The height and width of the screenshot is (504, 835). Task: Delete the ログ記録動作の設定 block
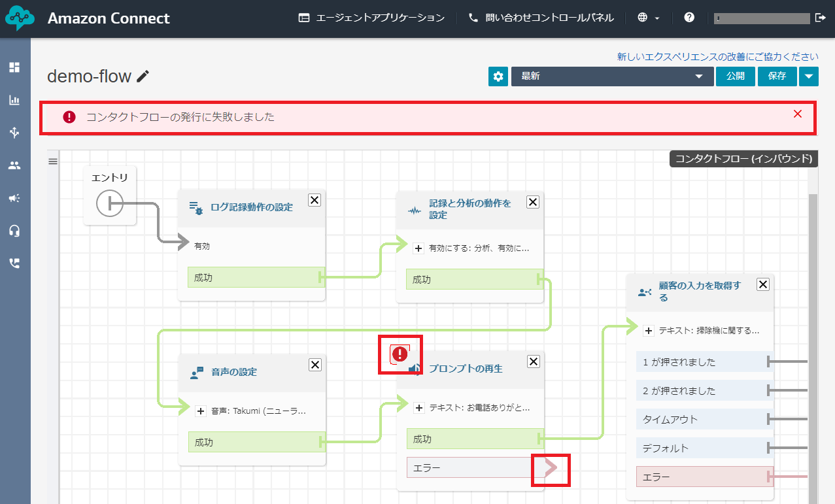pos(315,200)
